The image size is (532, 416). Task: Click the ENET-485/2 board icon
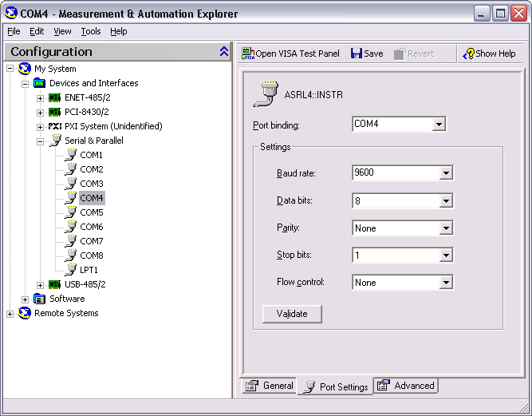54,97
